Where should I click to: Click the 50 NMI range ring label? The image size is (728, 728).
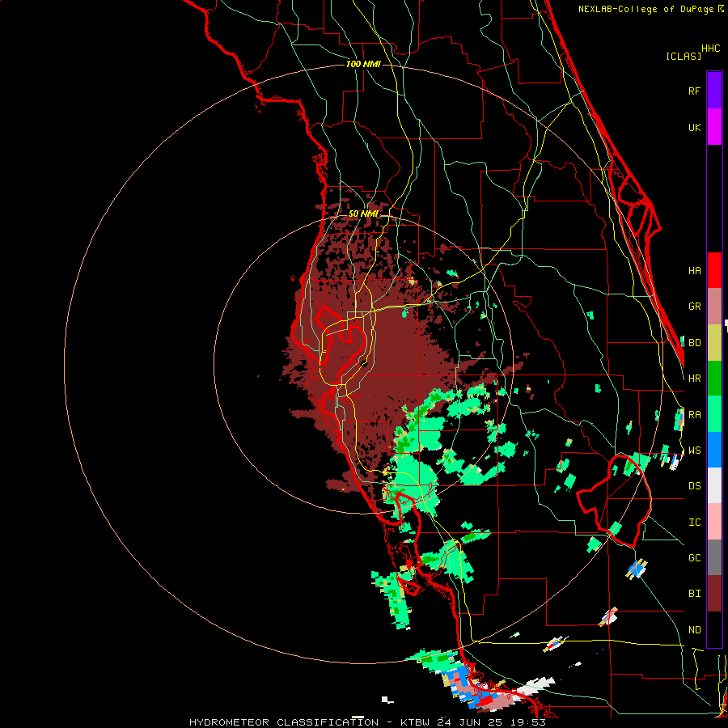point(363,214)
